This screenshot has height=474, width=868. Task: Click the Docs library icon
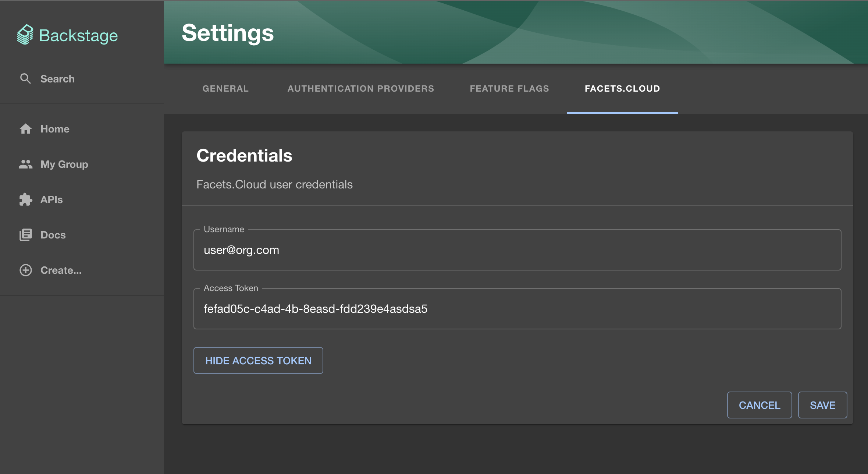coord(25,235)
